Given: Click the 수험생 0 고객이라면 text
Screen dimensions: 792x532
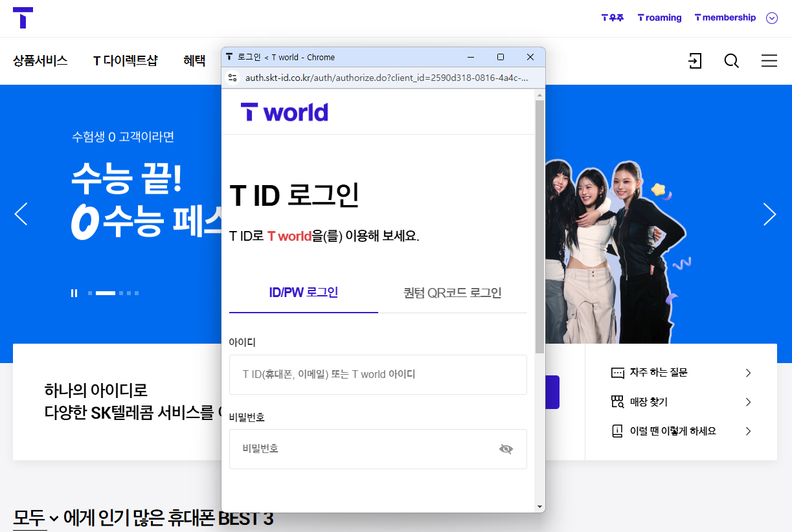Looking at the screenshot, I should click(x=123, y=137).
